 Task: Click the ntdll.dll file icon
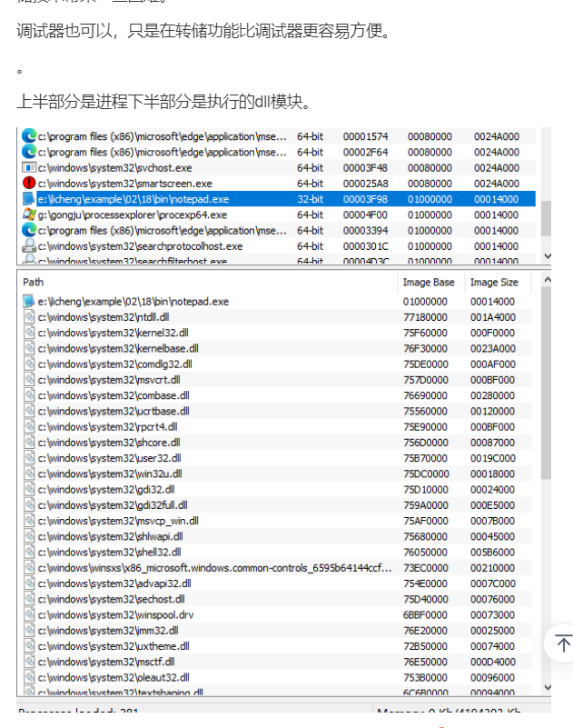pos(29,317)
